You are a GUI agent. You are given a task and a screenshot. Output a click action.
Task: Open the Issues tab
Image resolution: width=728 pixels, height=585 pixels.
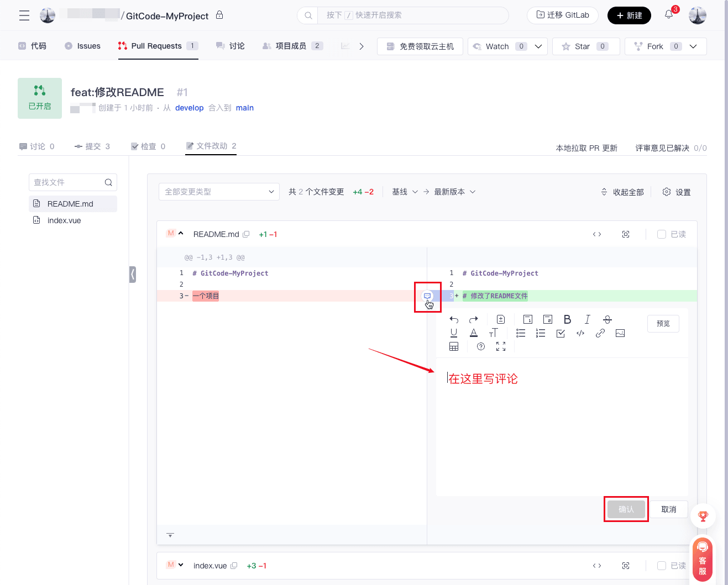[x=83, y=46]
